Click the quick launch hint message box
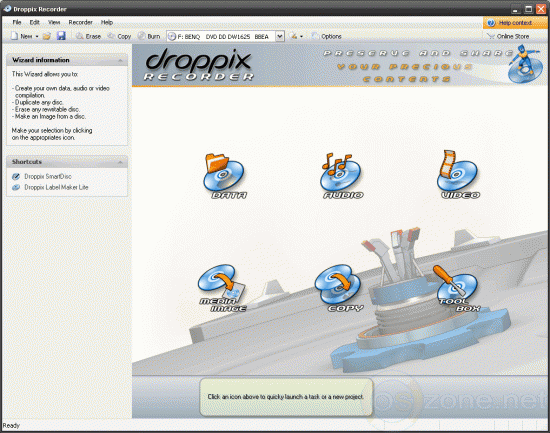Viewport: 550px width, 433px height. [x=286, y=397]
